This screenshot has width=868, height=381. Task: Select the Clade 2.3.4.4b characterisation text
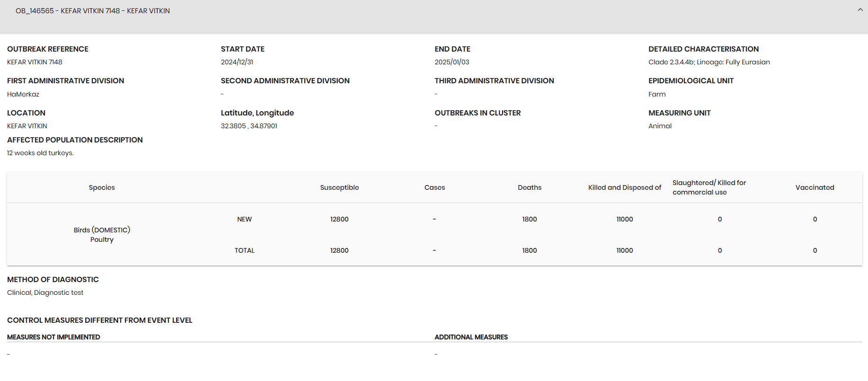pyautogui.click(x=709, y=62)
